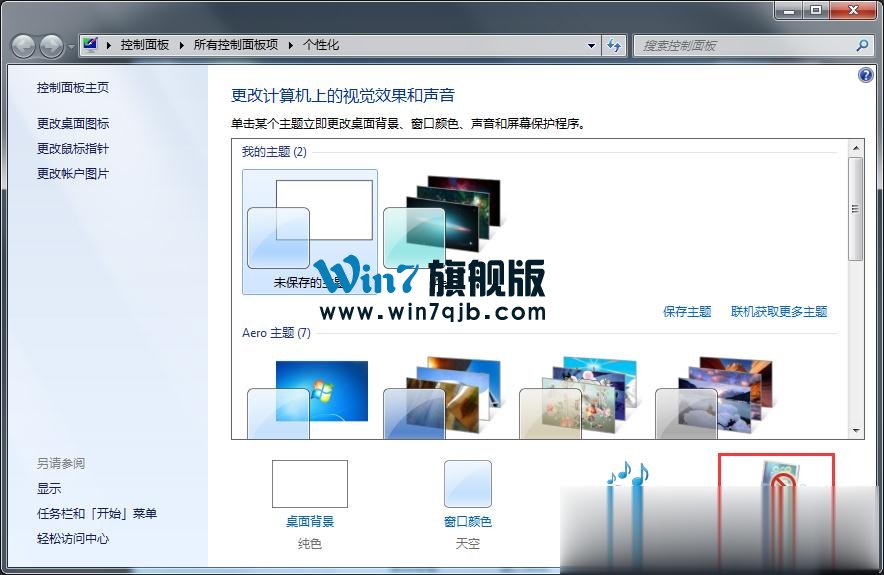Image resolution: width=884 pixels, height=575 pixels.
Task: Maximize the 个性化 window
Action: tap(816, 10)
